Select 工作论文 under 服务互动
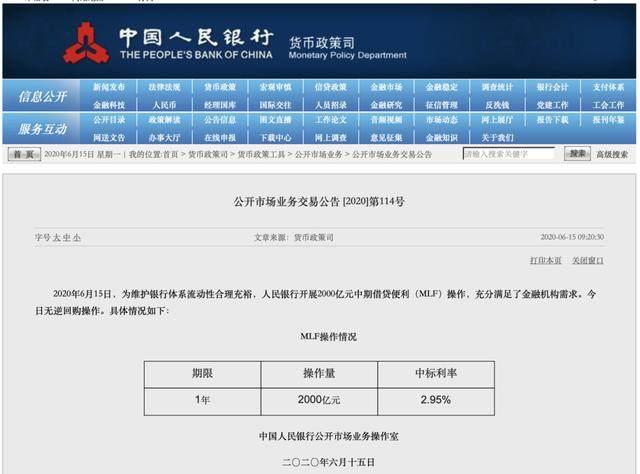Viewport: 640px width, 474px height. point(331,120)
